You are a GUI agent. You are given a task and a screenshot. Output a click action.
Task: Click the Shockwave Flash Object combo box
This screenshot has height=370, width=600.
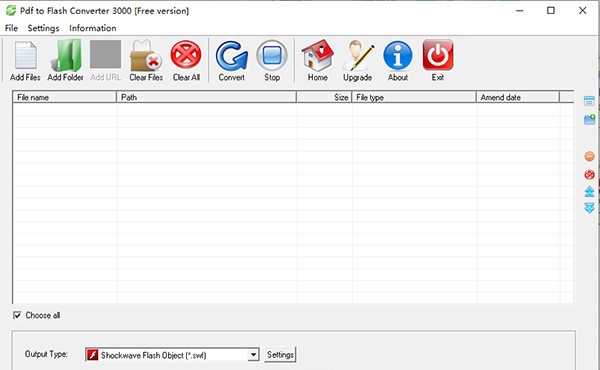tap(172, 355)
